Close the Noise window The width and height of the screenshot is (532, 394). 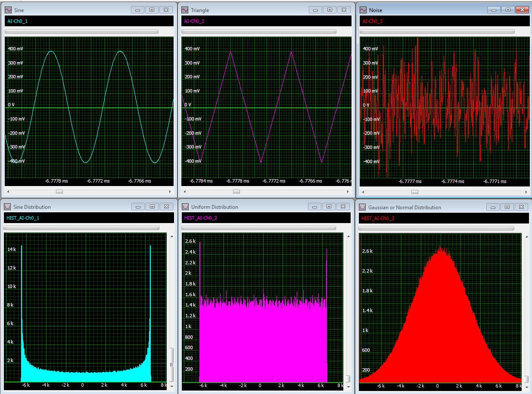(521, 9)
